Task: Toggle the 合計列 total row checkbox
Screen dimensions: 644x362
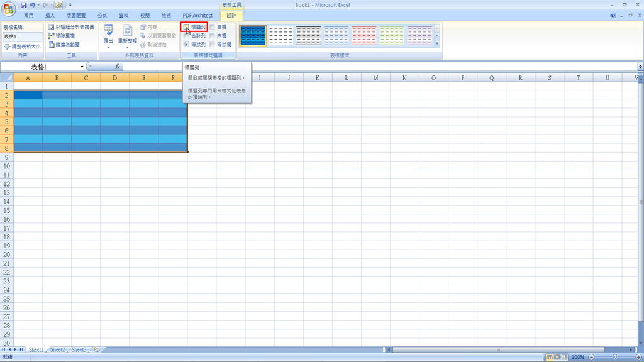Action: [186, 36]
